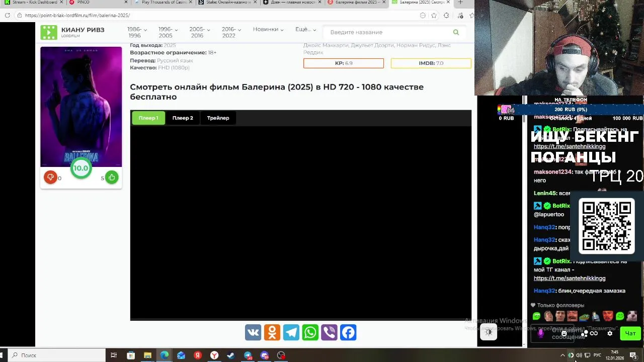
Task: Switch to the Плеер 2 tab
Action: tap(183, 118)
